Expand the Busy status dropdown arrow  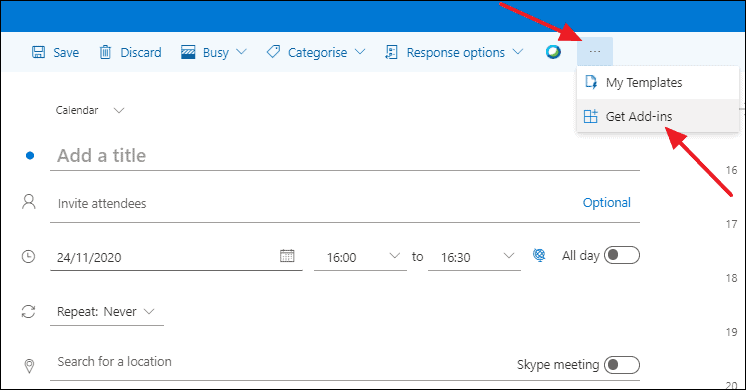point(242,51)
